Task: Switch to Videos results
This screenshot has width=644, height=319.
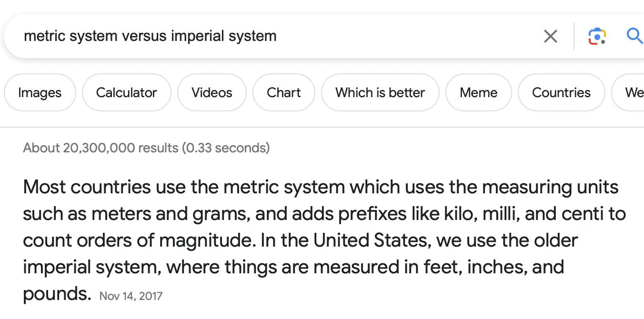Action: coord(212,92)
